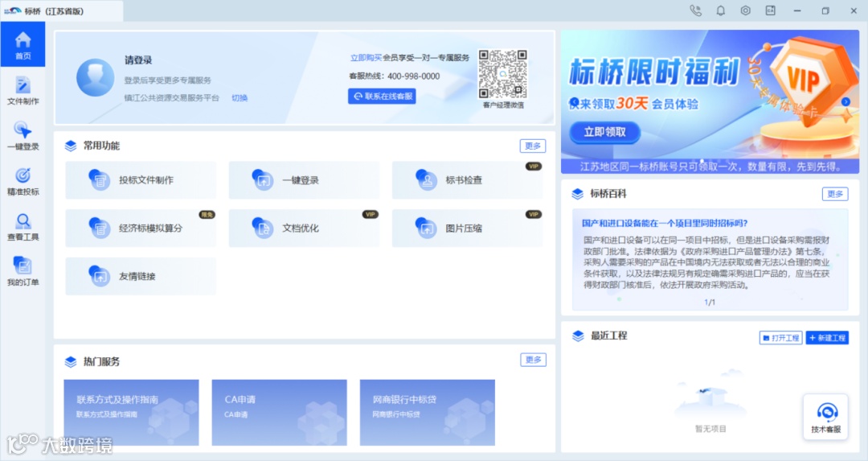
Task: Open 图片压缩 VIP function card
Action: (467, 228)
